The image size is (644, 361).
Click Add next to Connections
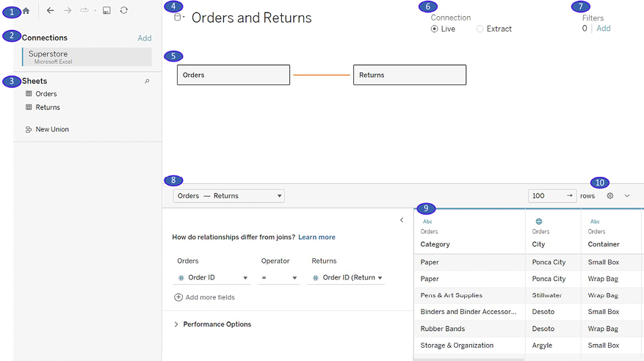(x=145, y=38)
